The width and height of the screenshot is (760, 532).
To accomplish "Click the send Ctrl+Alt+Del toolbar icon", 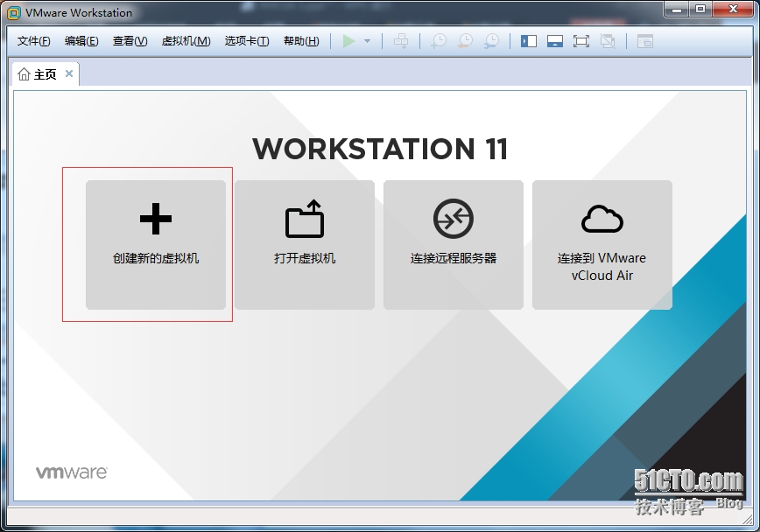I will point(401,41).
